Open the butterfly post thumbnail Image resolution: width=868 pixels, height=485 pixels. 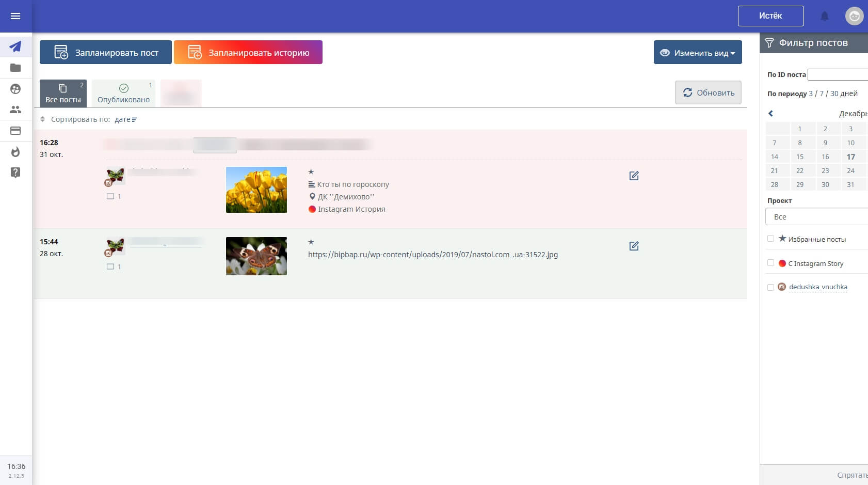(x=256, y=256)
